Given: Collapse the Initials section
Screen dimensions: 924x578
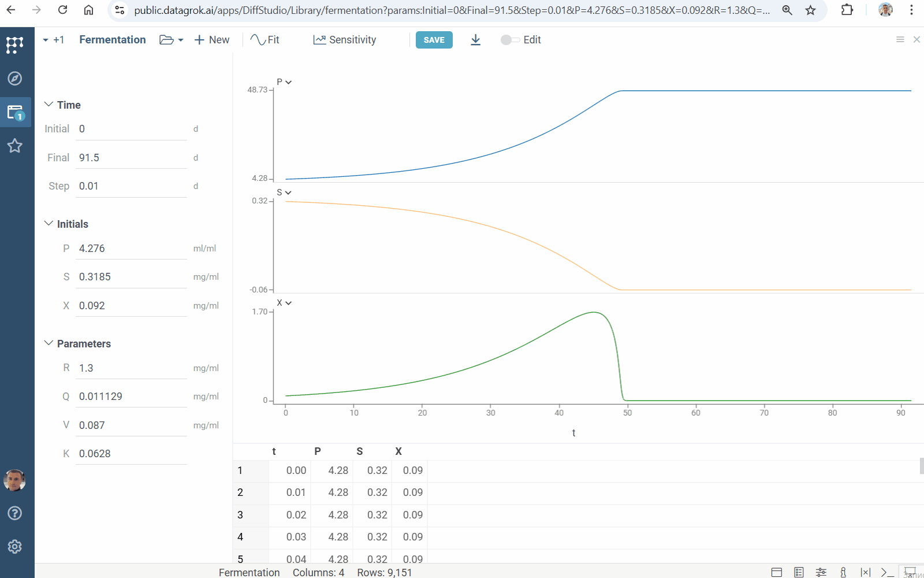Looking at the screenshot, I should tap(49, 224).
